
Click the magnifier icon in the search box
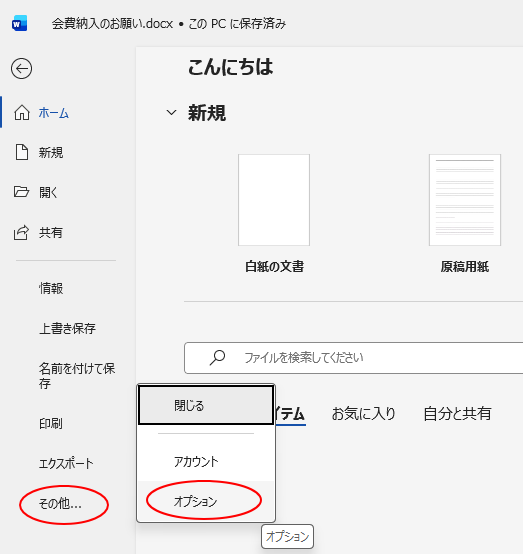point(217,358)
